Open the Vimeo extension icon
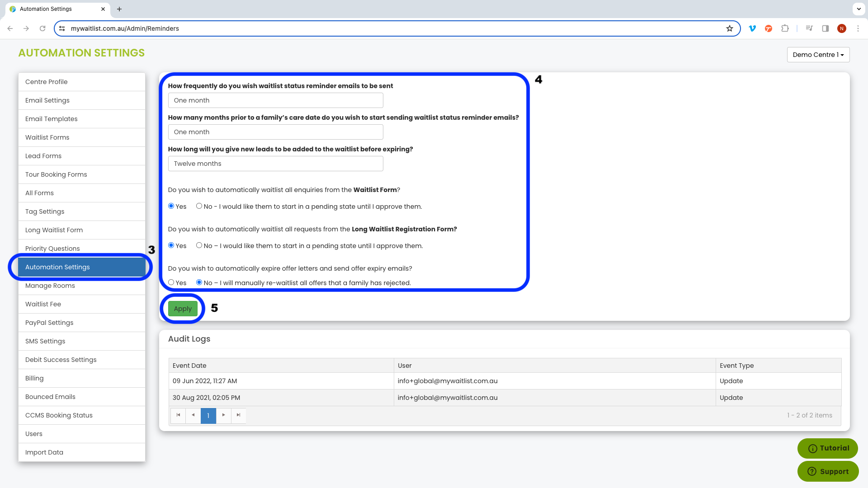The height and width of the screenshot is (488, 868). coord(752,28)
